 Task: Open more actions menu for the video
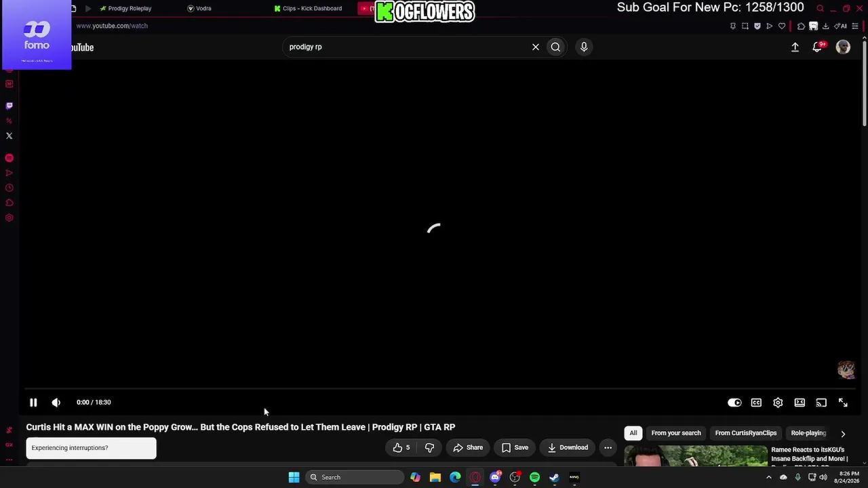click(608, 447)
